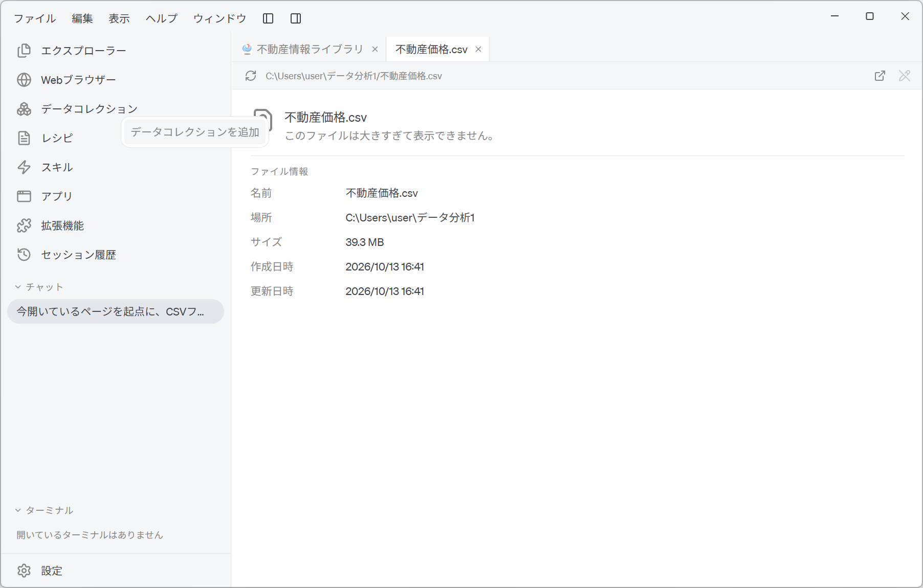Image resolution: width=923 pixels, height=588 pixels.
Task: Toggle the right sidebar panel icon
Action: (296, 18)
